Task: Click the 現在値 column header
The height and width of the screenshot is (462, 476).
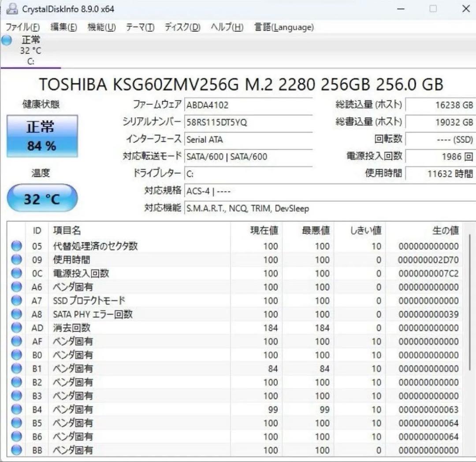Action: point(257,230)
